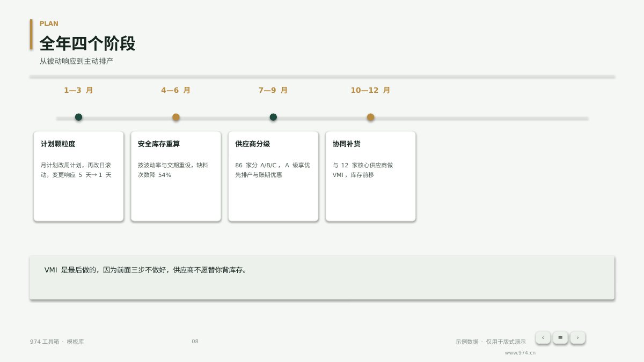Click the PLAN section label
Screen dimensions: 644x362
pos(49,24)
